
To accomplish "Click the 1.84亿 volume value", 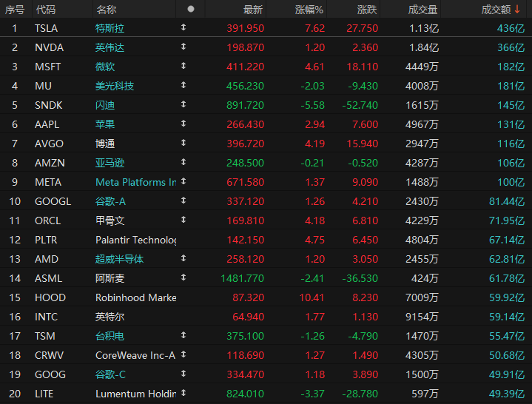I will pyautogui.click(x=424, y=47).
